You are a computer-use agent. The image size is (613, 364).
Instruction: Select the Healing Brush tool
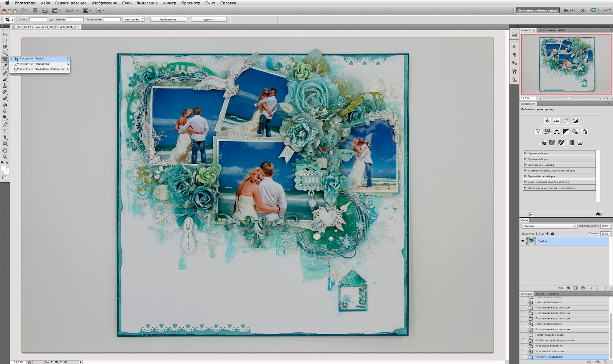(5, 73)
